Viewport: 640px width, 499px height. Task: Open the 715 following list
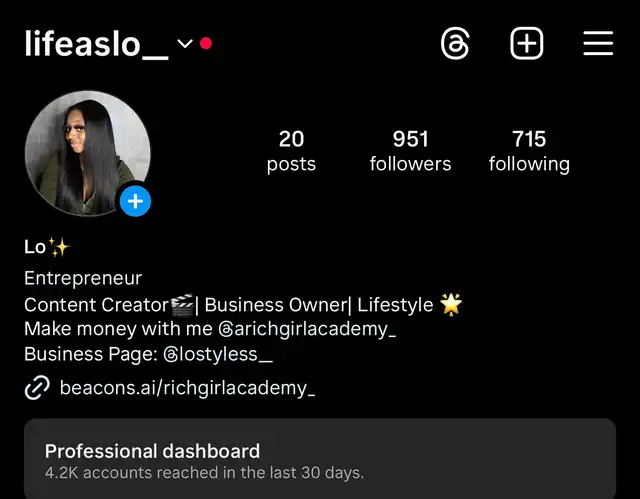pyautogui.click(x=529, y=151)
